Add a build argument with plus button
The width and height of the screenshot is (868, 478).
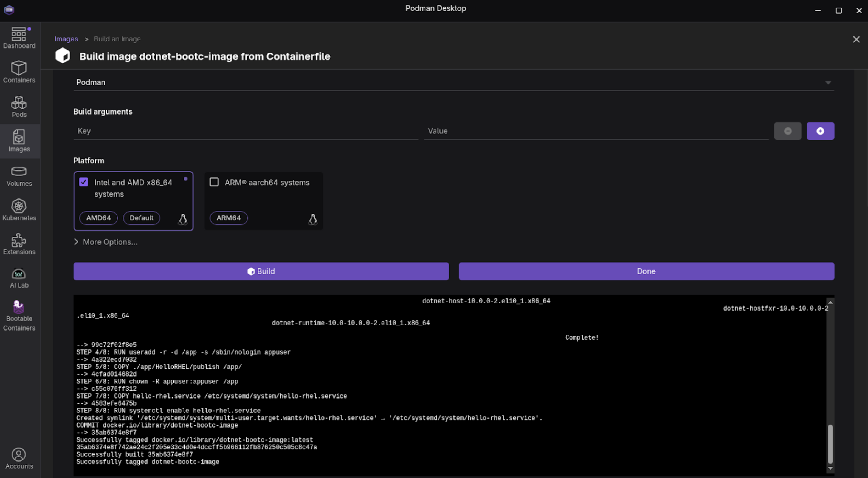tap(820, 131)
